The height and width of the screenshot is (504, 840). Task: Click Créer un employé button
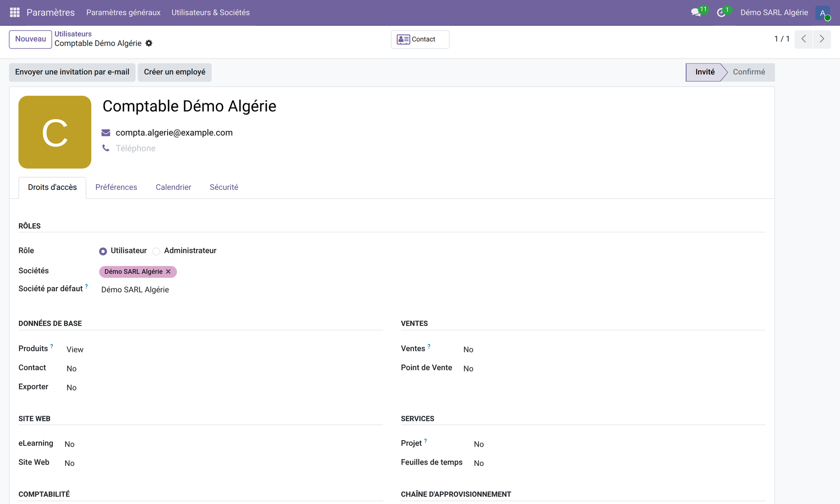click(175, 72)
